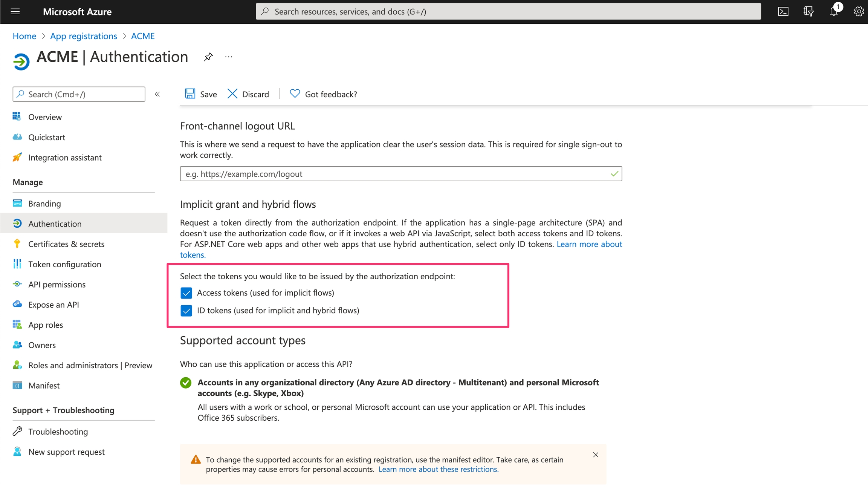This screenshot has height=487, width=868.
Task: Click the Discard X icon
Action: pos(232,94)
